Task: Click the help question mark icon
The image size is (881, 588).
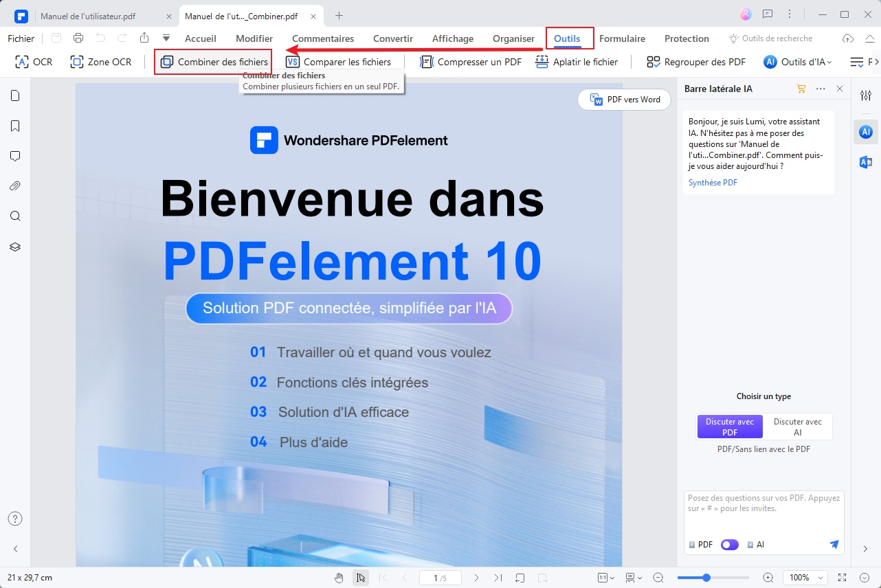Action: click(x=15, y=519)
